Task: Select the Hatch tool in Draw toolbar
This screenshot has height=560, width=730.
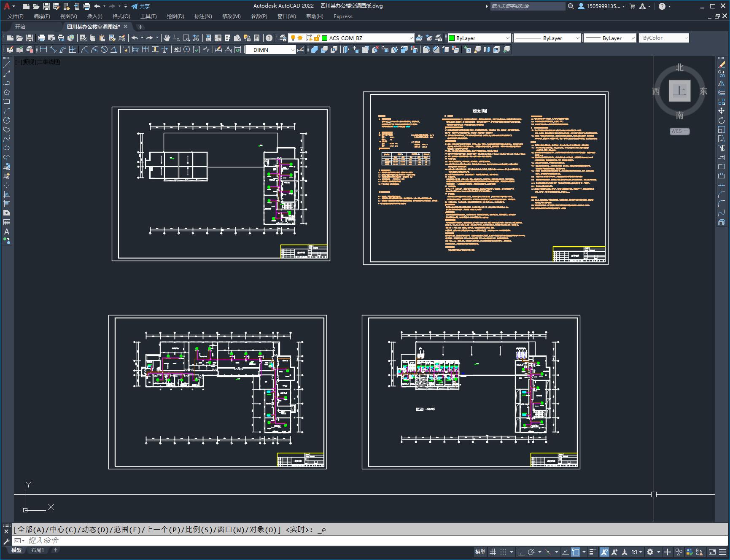Action: 7,194
